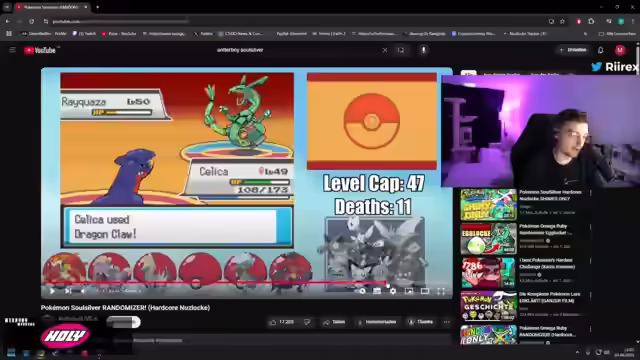Toggle subtitles in the video player

(x=377, y=291)
